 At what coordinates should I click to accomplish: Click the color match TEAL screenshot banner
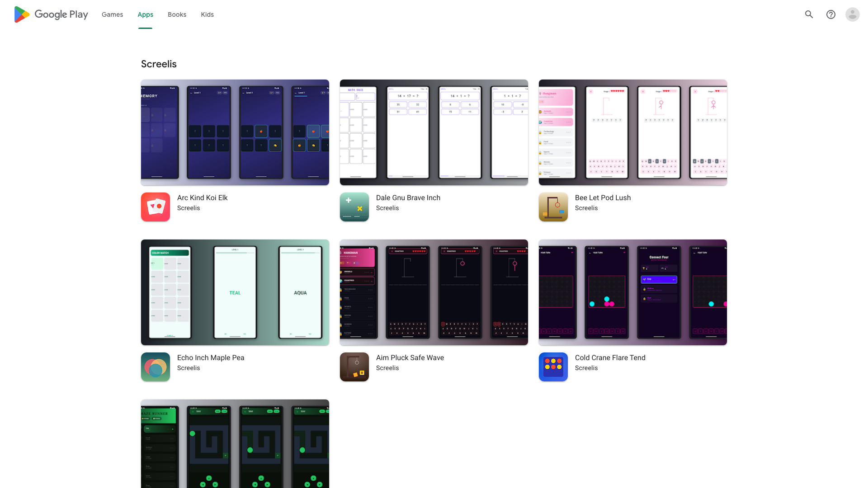point(235,292)
